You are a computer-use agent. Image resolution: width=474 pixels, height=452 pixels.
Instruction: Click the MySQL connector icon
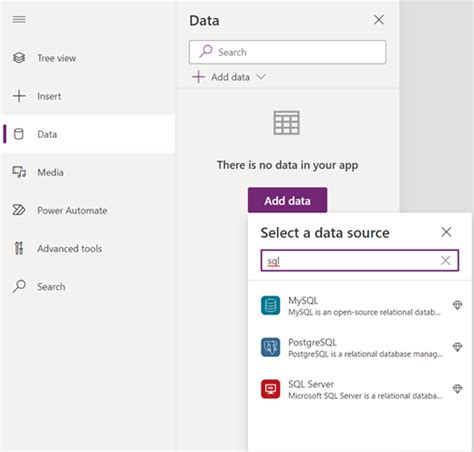coord(270,305)
